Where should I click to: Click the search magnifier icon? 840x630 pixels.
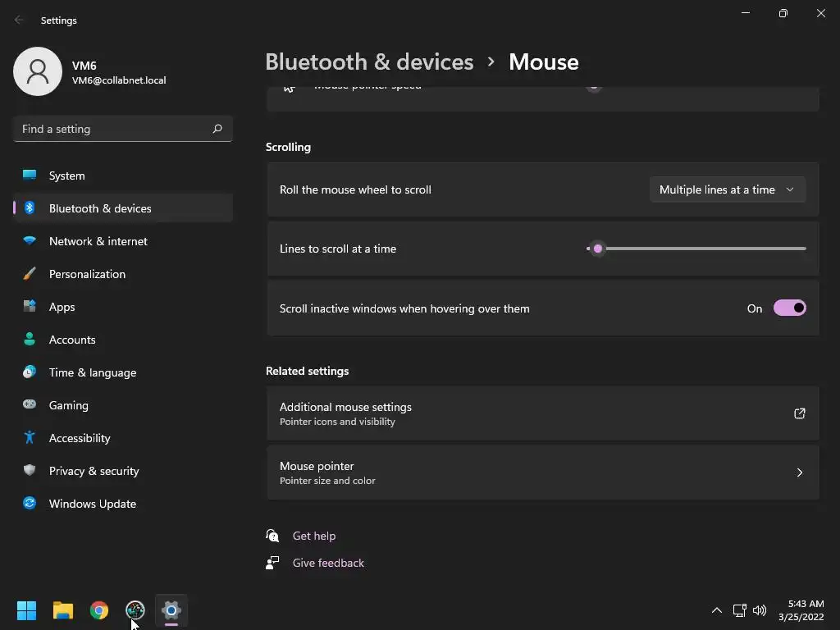(217, 129)
